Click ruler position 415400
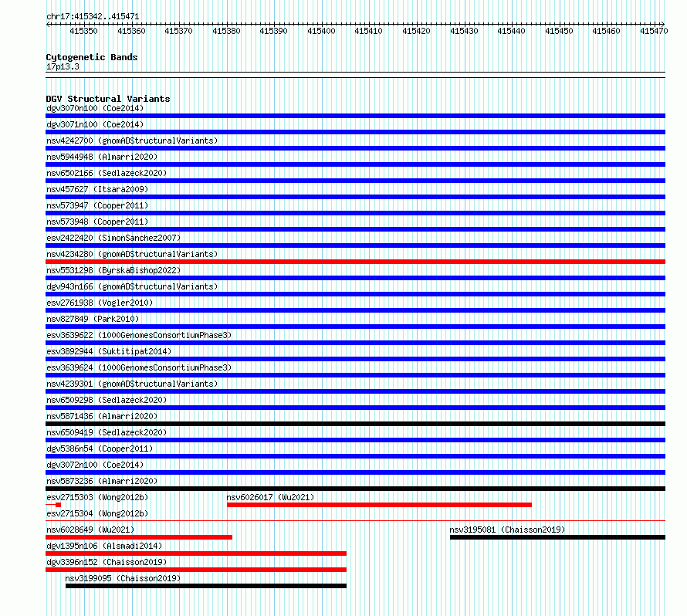687x616 pixels. 321,31
